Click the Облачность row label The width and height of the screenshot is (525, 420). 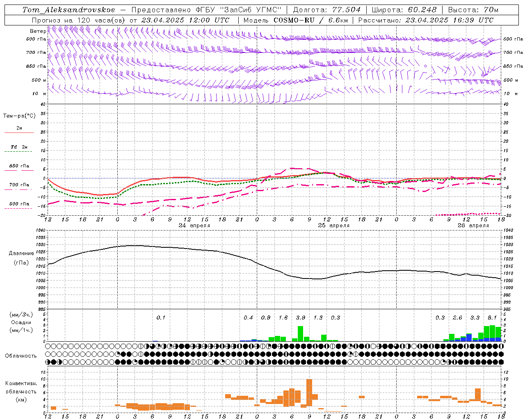point(21,356)
